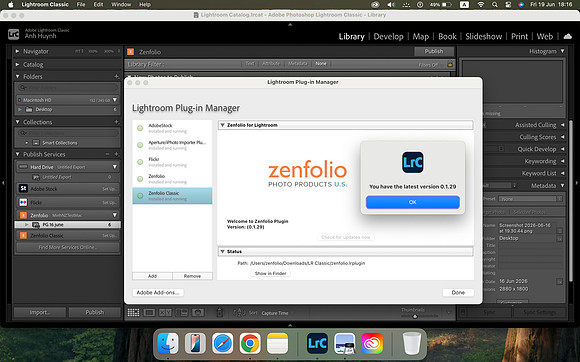Click Find More Services Online
580x362 pixels.
67,247
